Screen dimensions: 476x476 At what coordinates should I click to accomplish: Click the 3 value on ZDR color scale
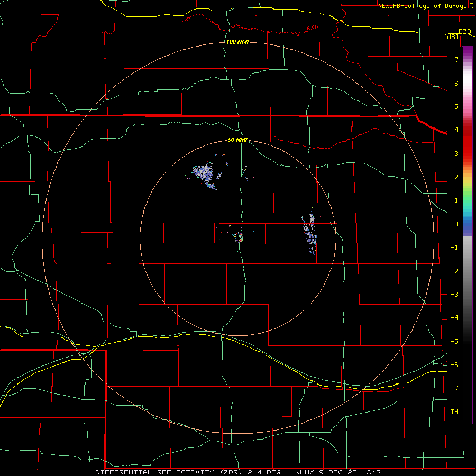[456, 153]
